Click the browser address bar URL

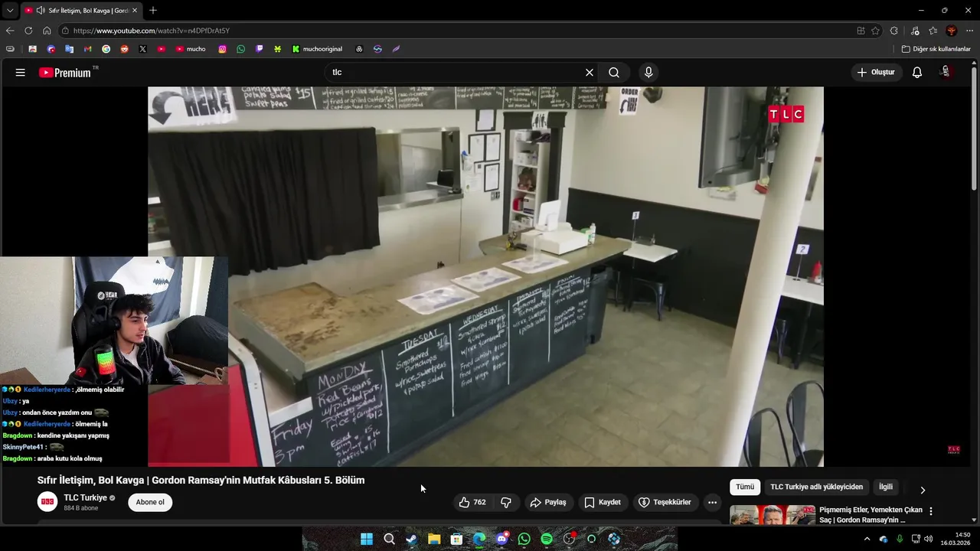click(x=152, y=31)
